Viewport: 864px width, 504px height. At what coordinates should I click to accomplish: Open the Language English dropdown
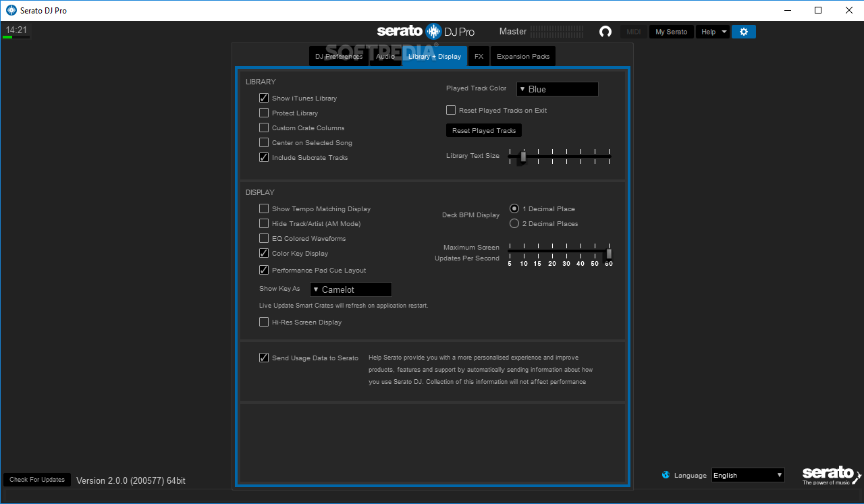coord(748,475)
